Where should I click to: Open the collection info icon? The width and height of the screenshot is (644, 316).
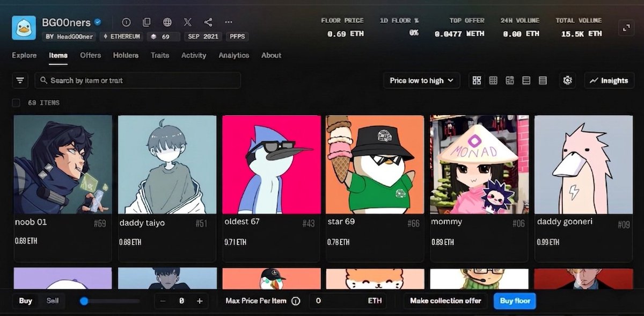(126, 23)
